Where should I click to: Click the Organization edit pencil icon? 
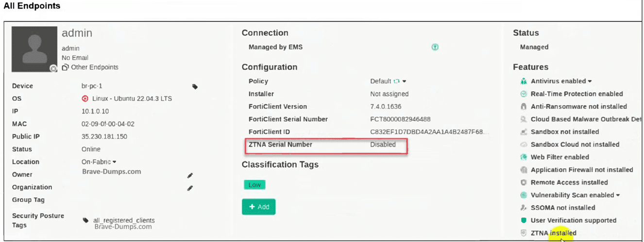[190, 188]
